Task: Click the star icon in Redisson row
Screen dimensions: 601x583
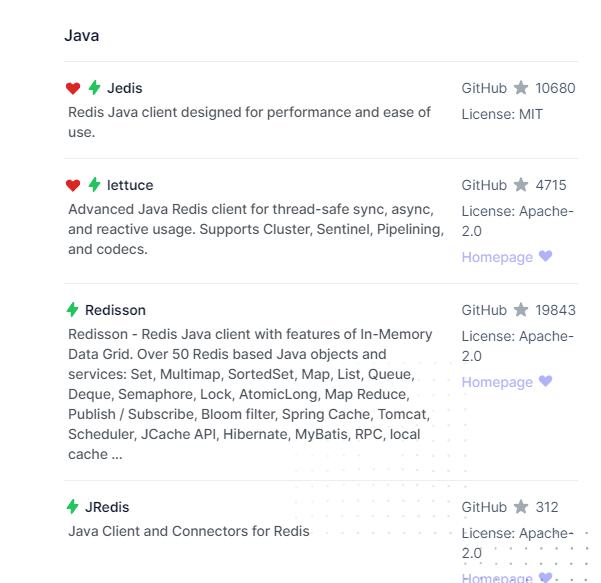Action: (521, 310)
